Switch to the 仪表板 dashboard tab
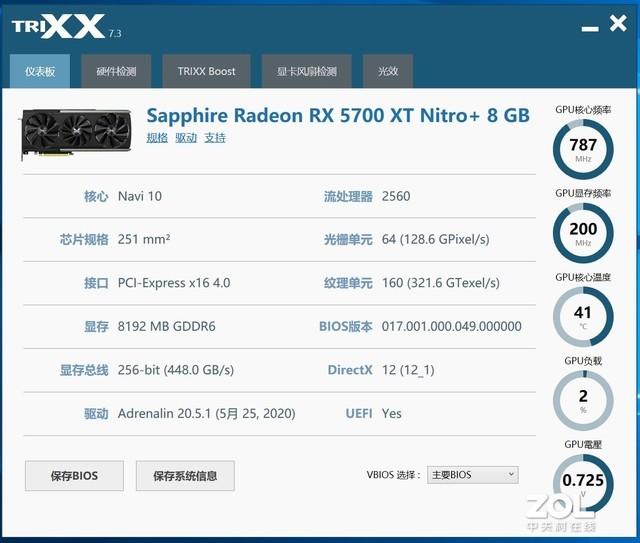Screen dimensions: 640x543 pyautogui.click(x=40, y=71)
